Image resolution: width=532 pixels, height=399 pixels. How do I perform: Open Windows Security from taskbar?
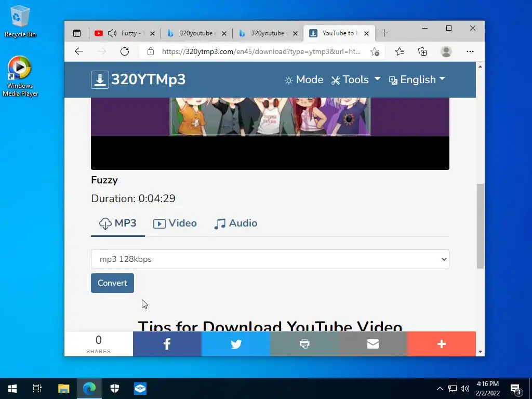coord(115,389)
